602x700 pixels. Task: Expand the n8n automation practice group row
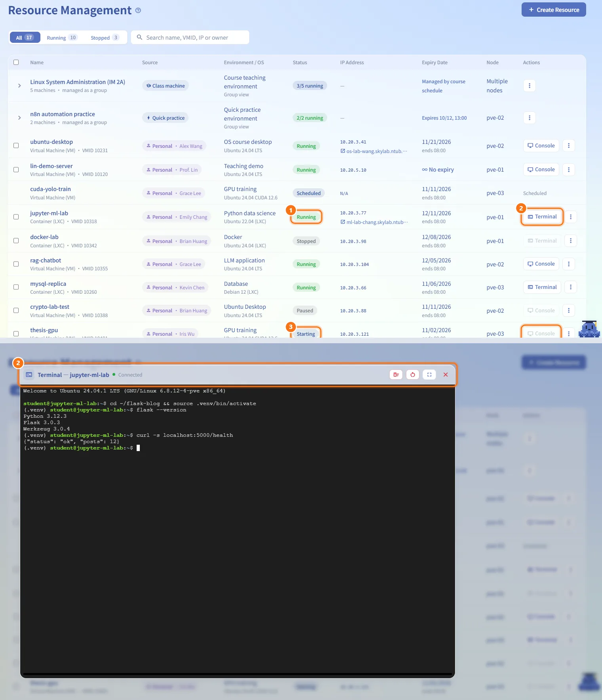pyautogui.click(x=19, y=118)
